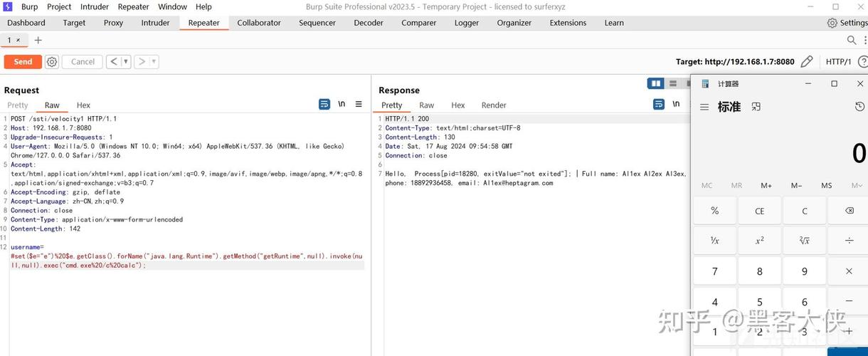
Task: Open the Intruder menu in the menu bar
Action: point(95,6)
